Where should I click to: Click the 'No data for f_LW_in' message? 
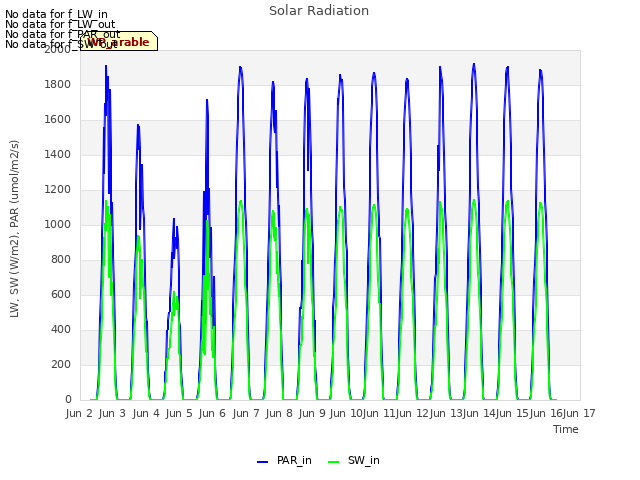[x=56, y=15]
